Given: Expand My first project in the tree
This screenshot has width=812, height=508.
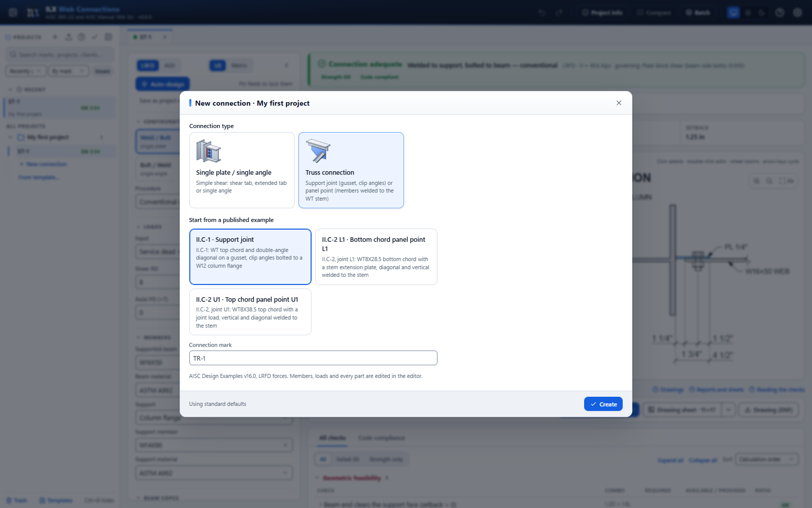Looking at the screenshot, I should pos(10,137).
